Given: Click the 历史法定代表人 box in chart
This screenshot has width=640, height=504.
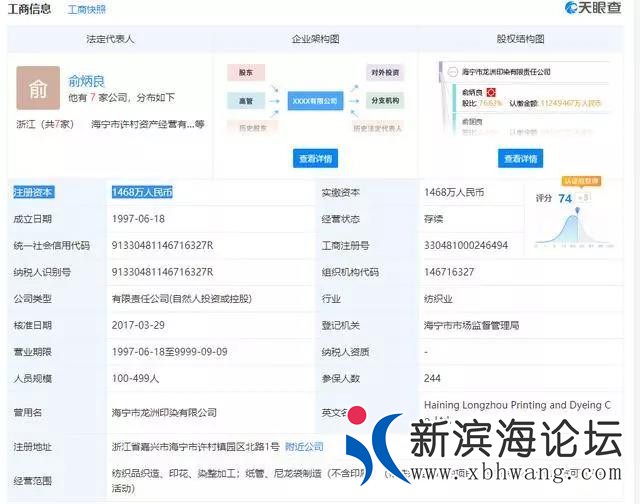Looking at the screenshot, I should click(378, 128).
